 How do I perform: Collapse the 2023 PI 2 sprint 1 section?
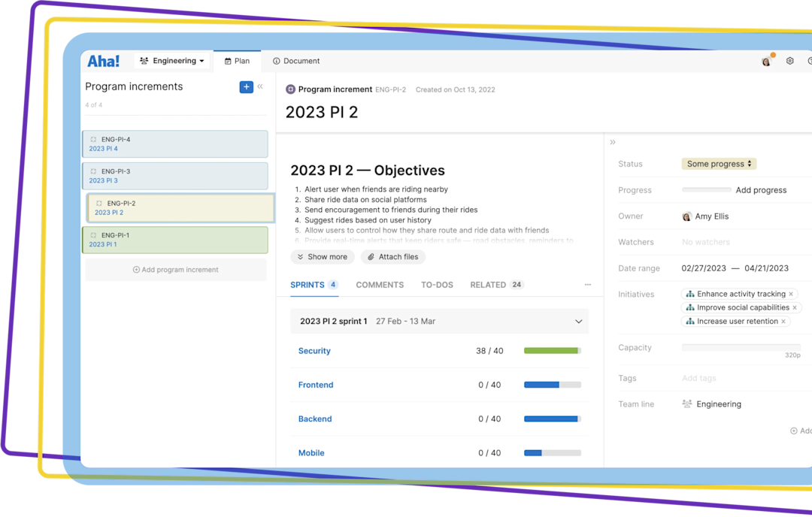578,321
